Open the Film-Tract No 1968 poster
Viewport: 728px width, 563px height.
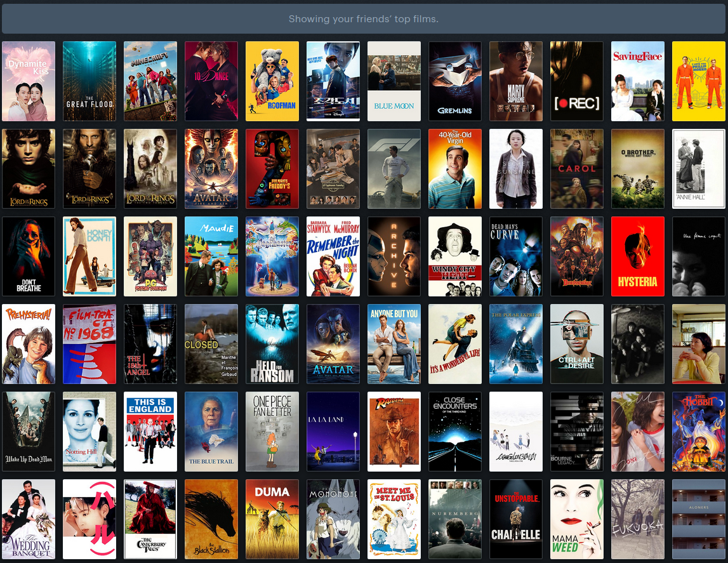click(x=89, y=344)
